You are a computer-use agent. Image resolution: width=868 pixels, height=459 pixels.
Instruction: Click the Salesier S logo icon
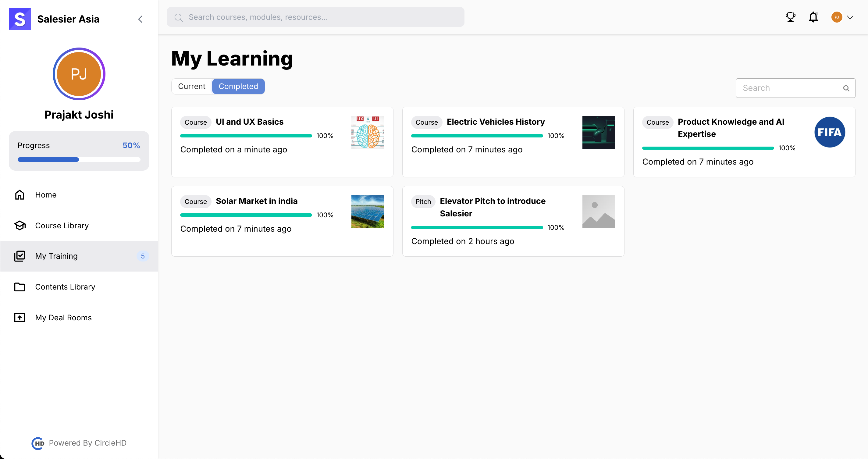tap(20, 19)
